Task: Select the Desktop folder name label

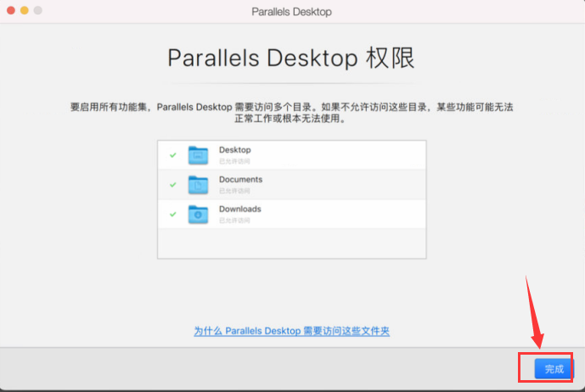Action: click(x=234, y=150)
